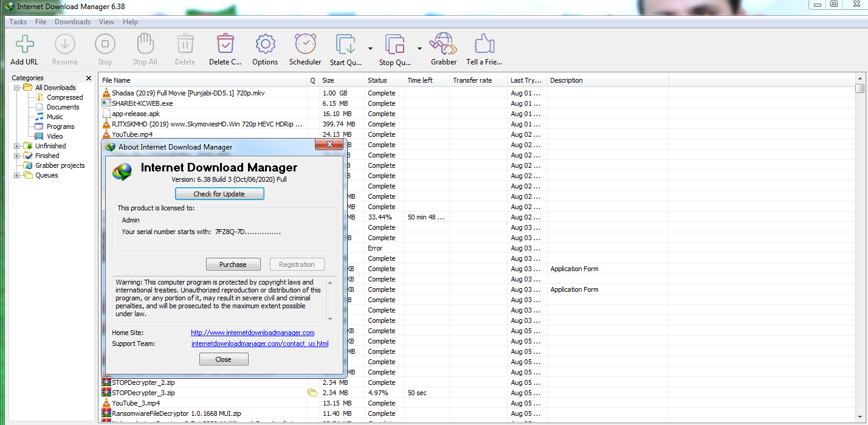Image resolution: width=868 pixels, height=425 pixels.
Task: Select RansomwareFileDecryptor 1.0.1668 MUI.zip row
Action: point(477,413)
